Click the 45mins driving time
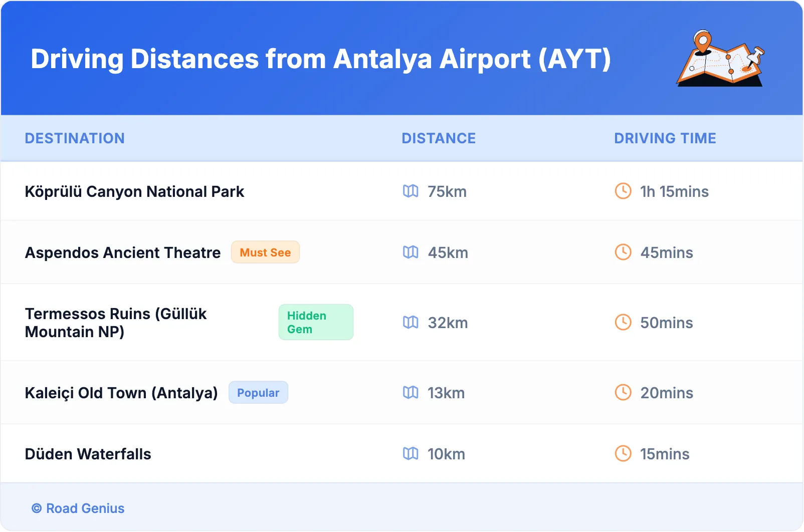 (667, 252)
